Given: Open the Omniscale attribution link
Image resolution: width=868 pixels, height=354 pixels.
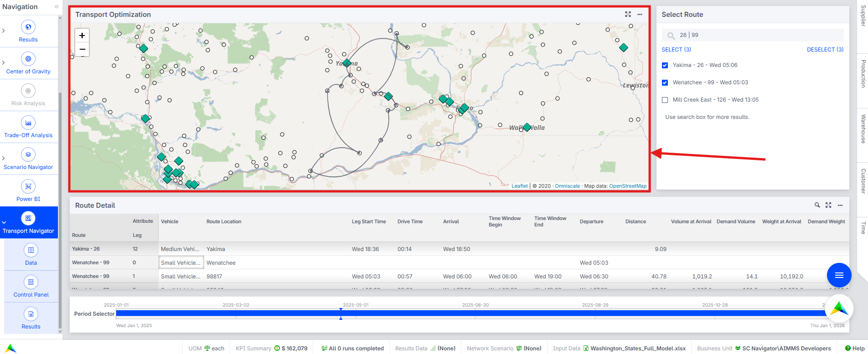Looking at the screenshot, I should (x=567, y=186).
